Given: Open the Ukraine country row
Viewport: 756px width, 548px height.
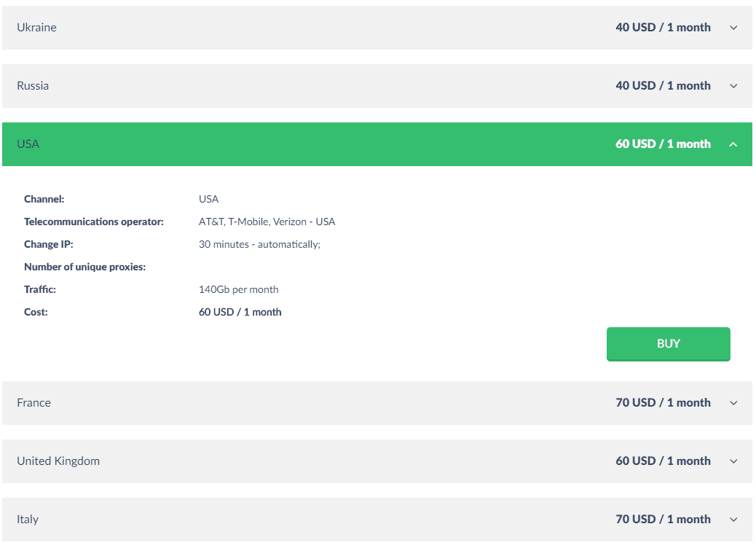Looking at the screenshot, I should click(377, 28).
